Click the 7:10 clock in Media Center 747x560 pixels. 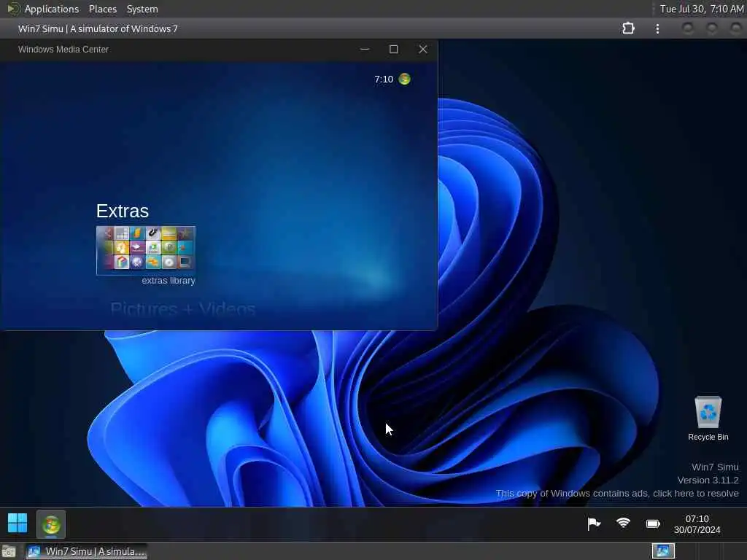(x=384, y=79)
